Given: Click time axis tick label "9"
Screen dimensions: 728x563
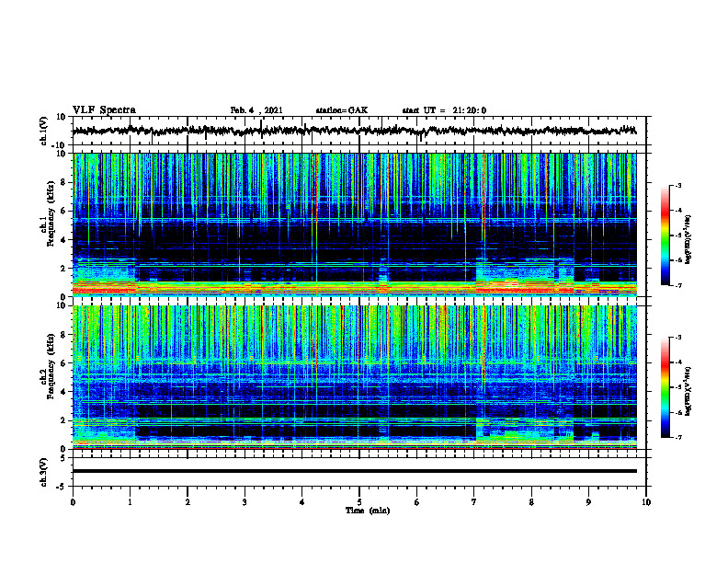Looking at the screenshot, I should 588,502.
